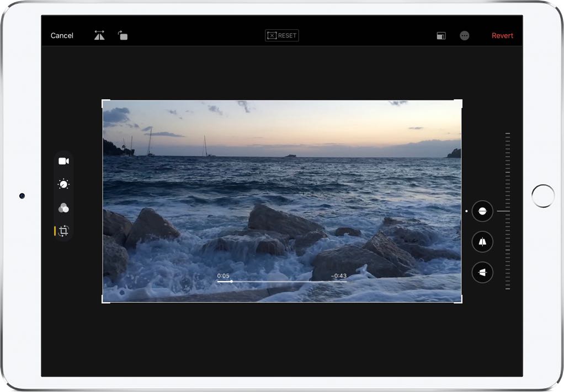564x392 pixels.
Task: Rotate the video 90 degrees
Action: pos(123,35)
